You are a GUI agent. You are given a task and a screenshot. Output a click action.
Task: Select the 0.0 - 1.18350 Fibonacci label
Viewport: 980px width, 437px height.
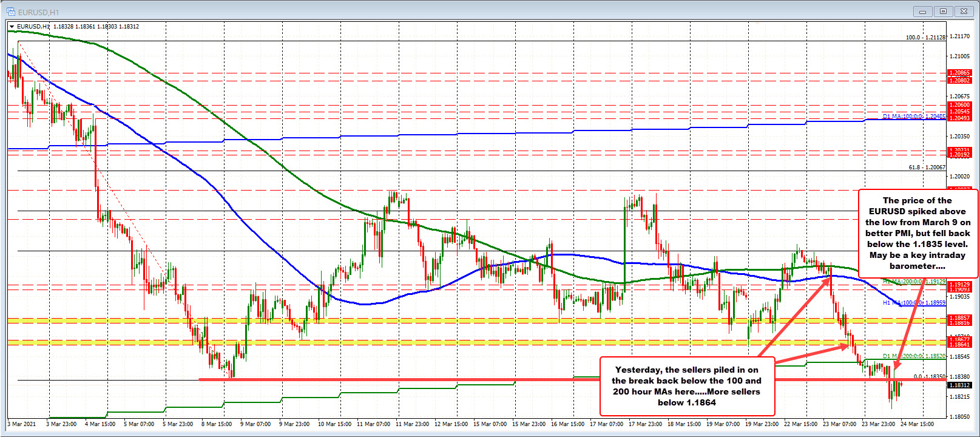pyautogui.click(x=929, y=377)
